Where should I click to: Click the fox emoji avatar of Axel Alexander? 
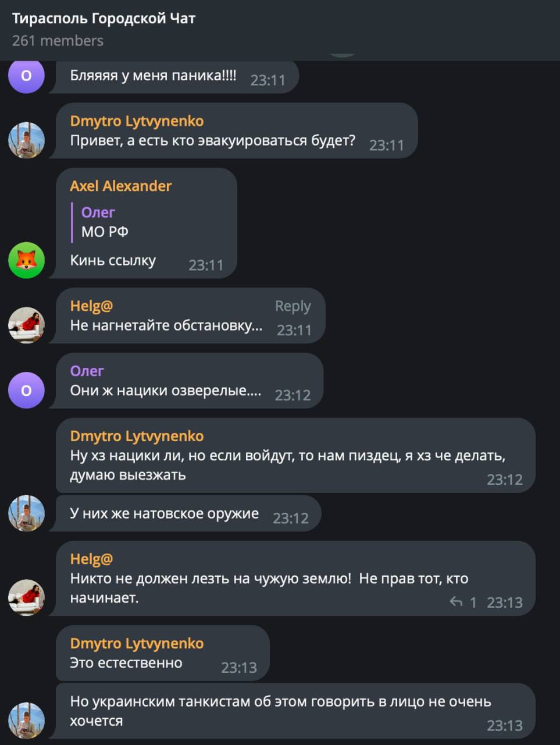coord(26,260)
